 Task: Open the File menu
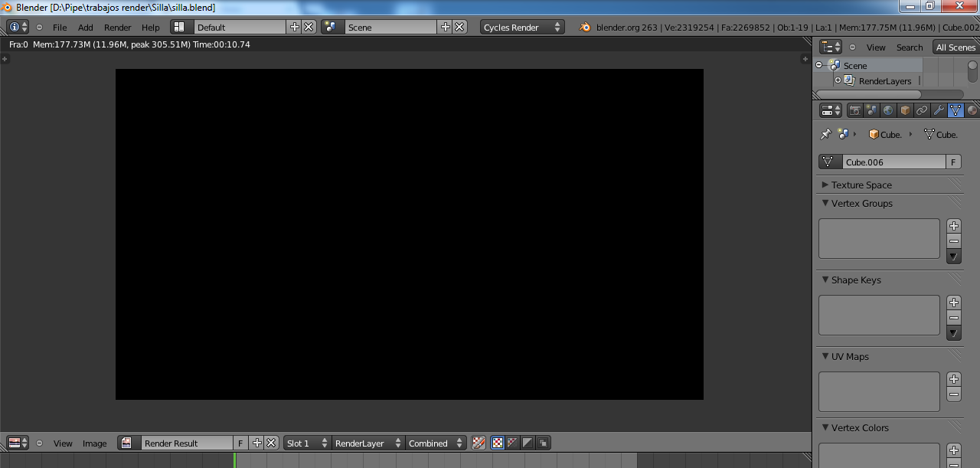click(x=60, y=27)
